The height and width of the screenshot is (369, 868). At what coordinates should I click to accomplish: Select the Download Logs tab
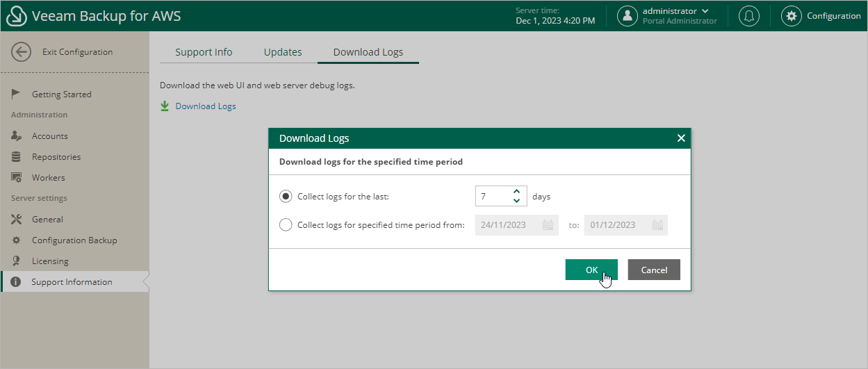pyautogui.click(x=368, y=52)
